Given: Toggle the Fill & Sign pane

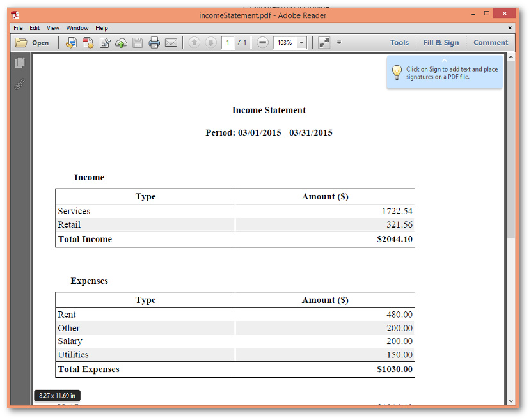Looking at the screenshot, I should click(x=441, y=43).
